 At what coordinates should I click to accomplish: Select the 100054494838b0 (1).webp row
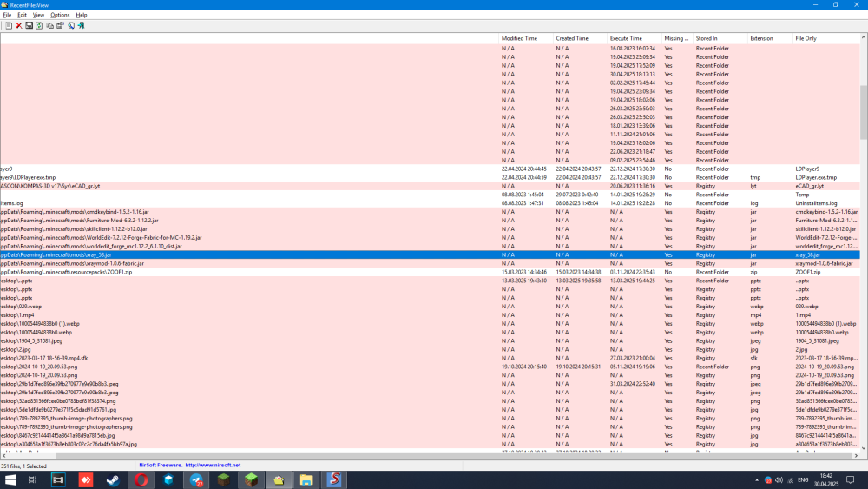click(430, 323)
